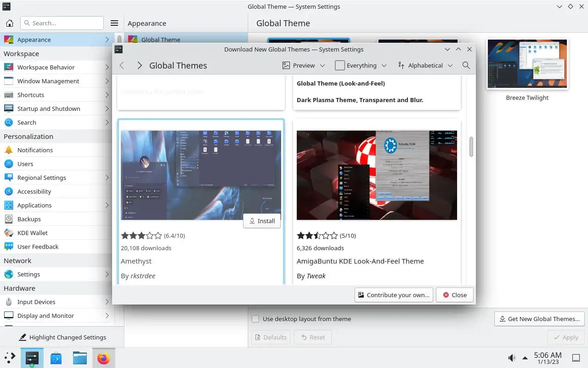Click the Display and Monitor icon

click(x=9, y=316)
